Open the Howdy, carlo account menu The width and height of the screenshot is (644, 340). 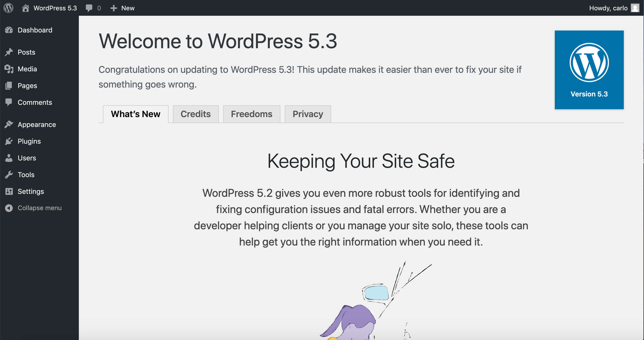608,8
